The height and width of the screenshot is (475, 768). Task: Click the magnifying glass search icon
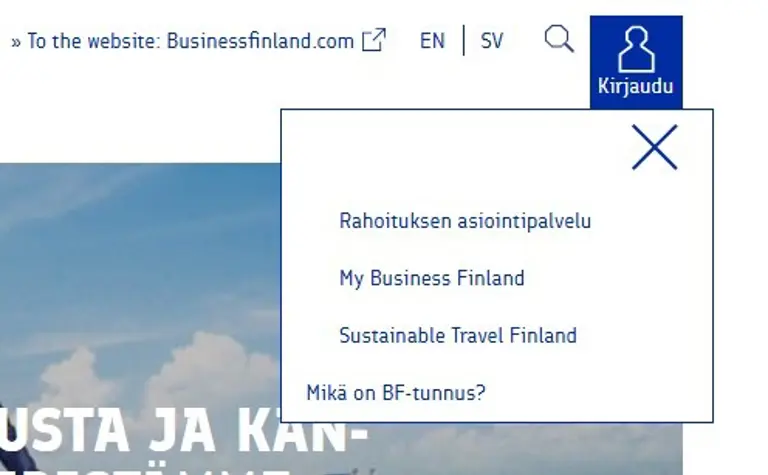click(559, 40)
